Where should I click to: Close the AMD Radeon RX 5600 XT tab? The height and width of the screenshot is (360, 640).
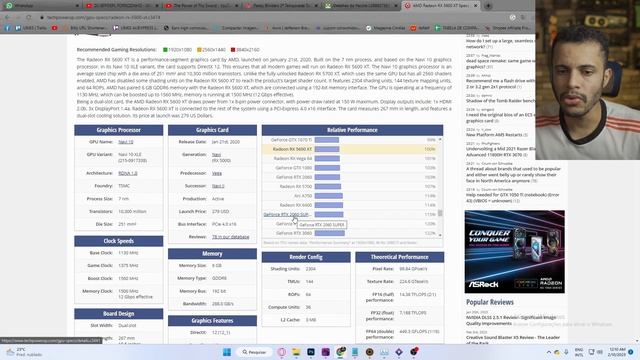click(x=476, y=6)
